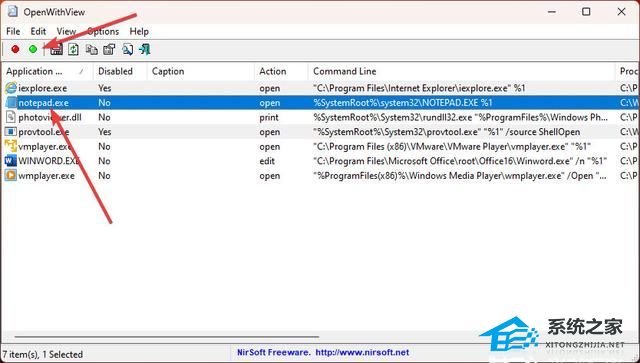
Task: Open the nirsoft.net link in status bar
Action: tap(362, 352)
